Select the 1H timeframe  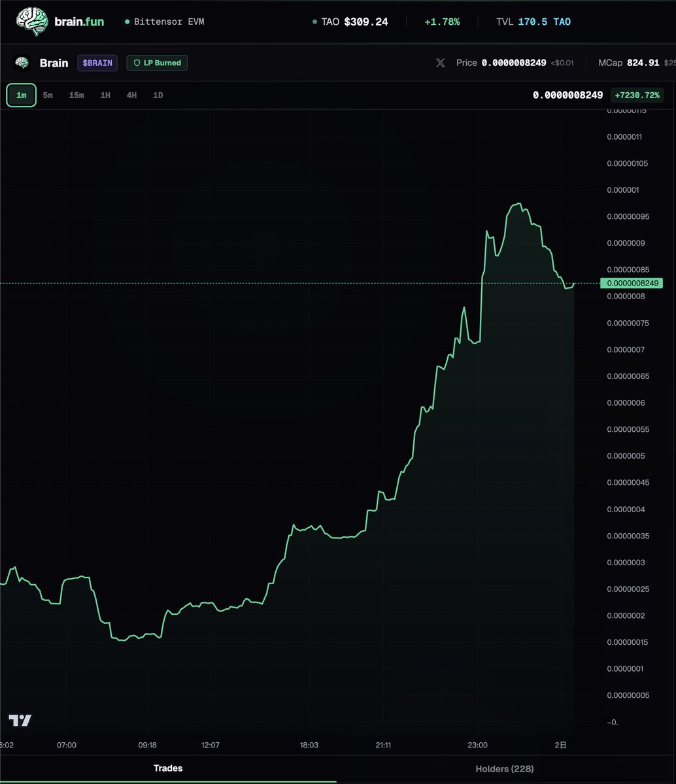(105, 95)
